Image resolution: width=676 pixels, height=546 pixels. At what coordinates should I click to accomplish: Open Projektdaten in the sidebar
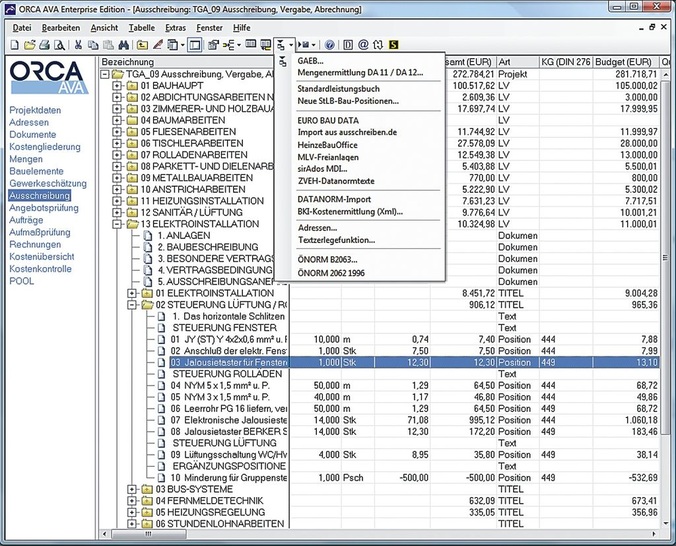tap(35, 110)
